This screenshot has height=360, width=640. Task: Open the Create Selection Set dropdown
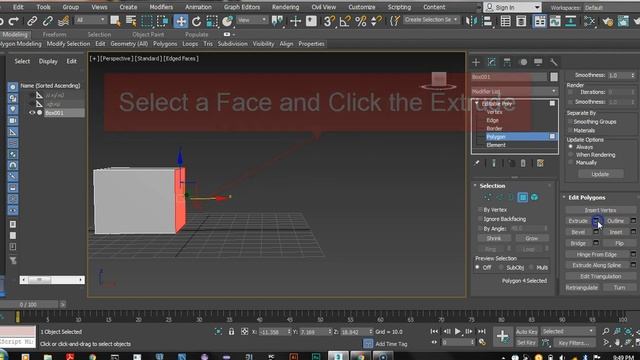[431, 20]
